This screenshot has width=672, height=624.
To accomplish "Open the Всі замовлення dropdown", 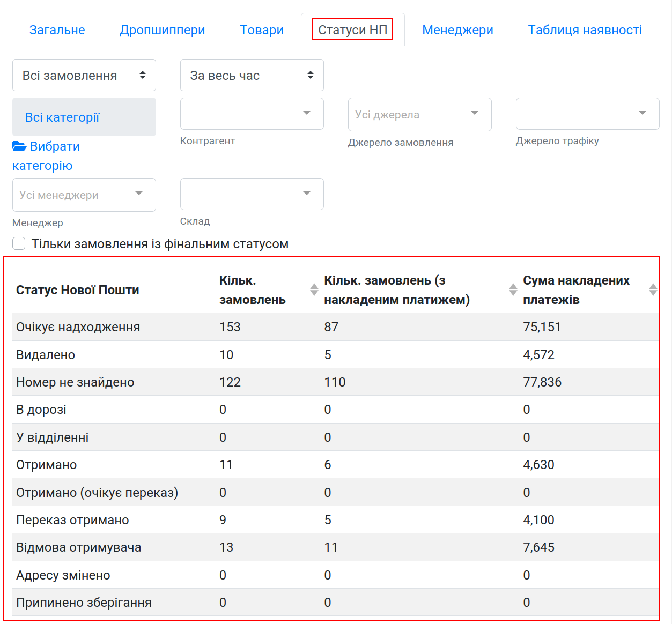I will (84, 75).
